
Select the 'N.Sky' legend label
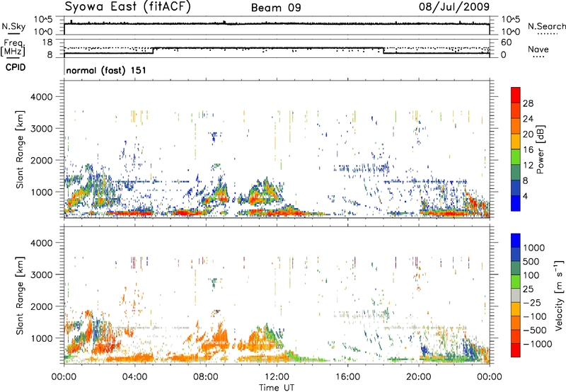tap(13, 27)
